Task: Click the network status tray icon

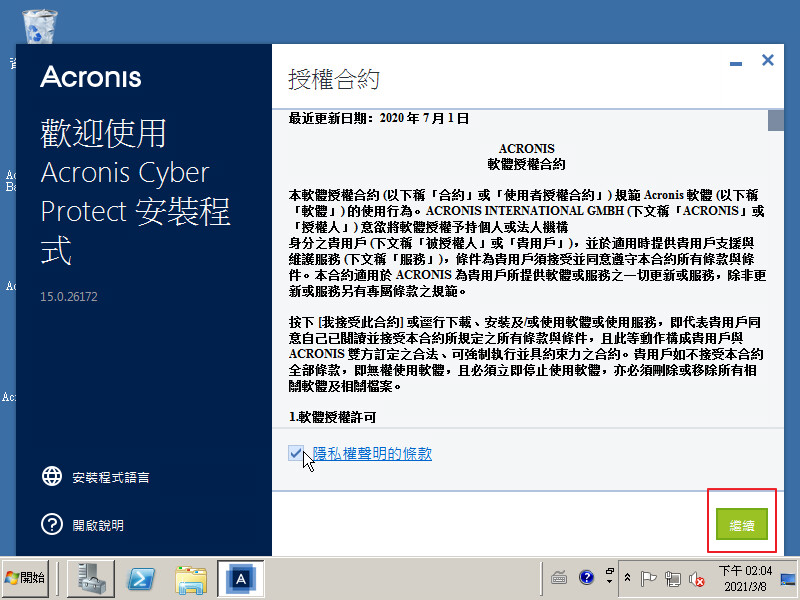Action: pos(673,579)
